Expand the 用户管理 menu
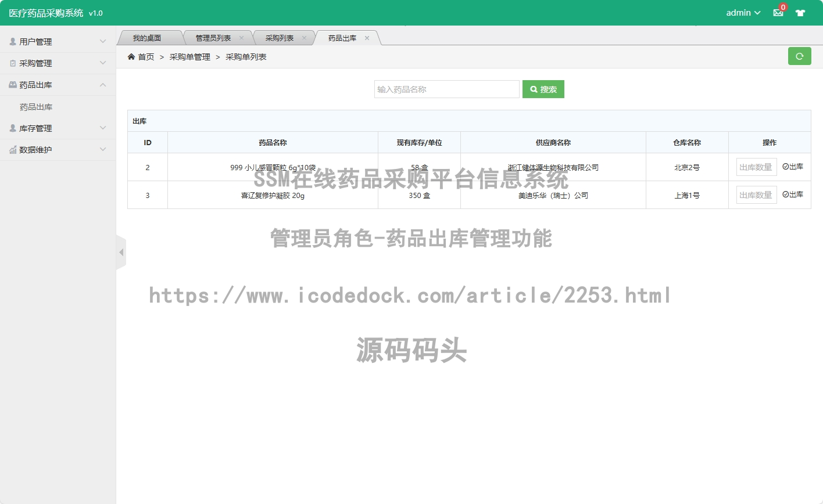This screenshot has width=823, height=504. click(x=58, y=42)
